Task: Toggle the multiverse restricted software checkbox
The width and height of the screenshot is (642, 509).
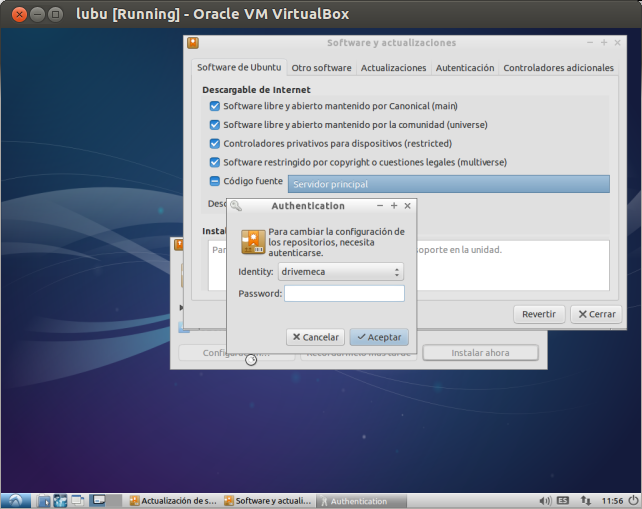Action: [214, 162]
